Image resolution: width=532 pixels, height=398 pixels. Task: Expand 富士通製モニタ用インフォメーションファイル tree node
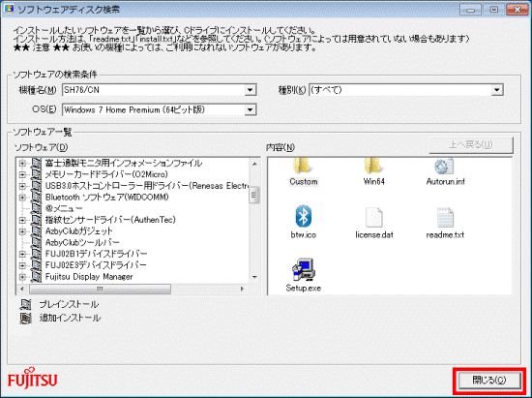pos(22,164)
